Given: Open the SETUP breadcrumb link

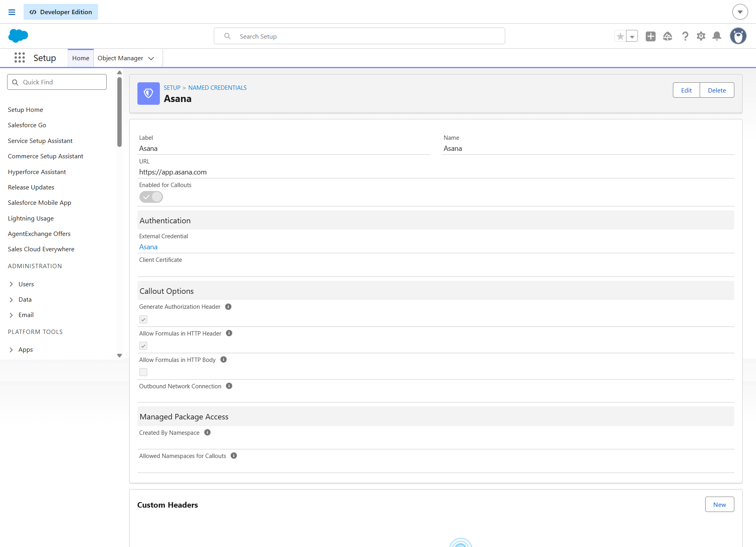Looking at the screenshot, I should (x=172, y=88).
